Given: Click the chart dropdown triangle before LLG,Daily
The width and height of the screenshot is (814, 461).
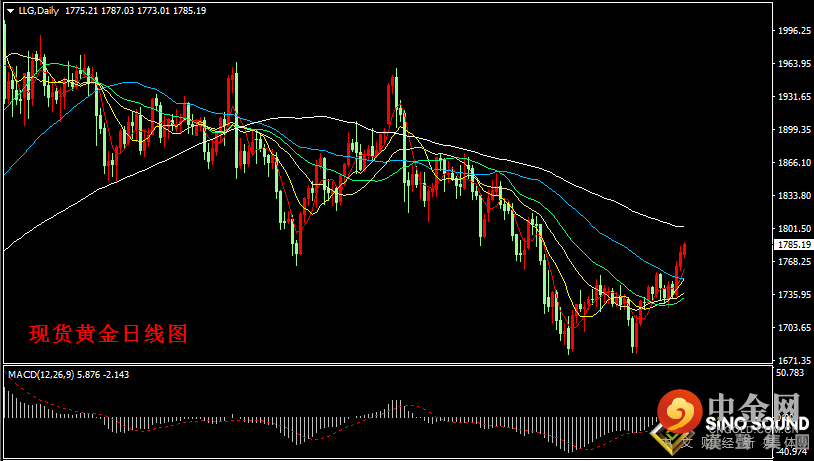Looking at the screenshot, I should tap(10, 11).
